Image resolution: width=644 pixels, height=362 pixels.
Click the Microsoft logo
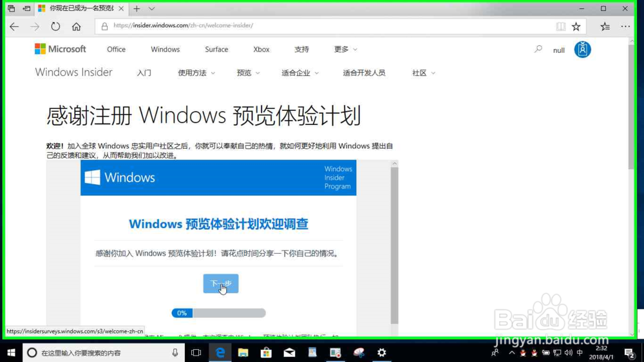[x=61, y=49]
